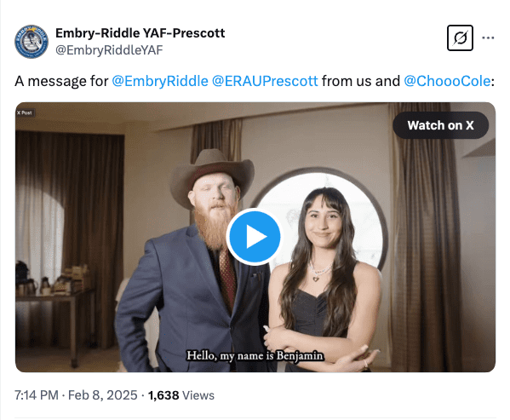Play the embedded video
This screenshot has width=510, height=420.
[x=254, y=237]
